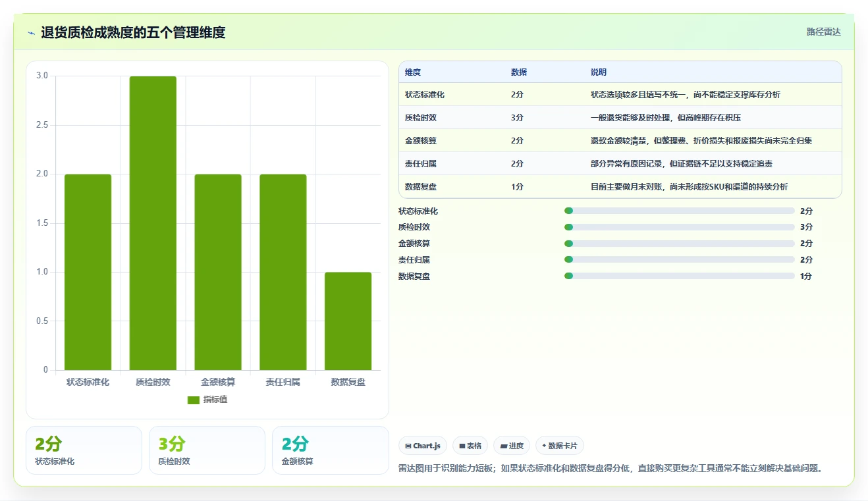The width and height of the screenshot is (868, 501).
Task: Select the 状态标准化 cell in the table
Action: (425, 95)
